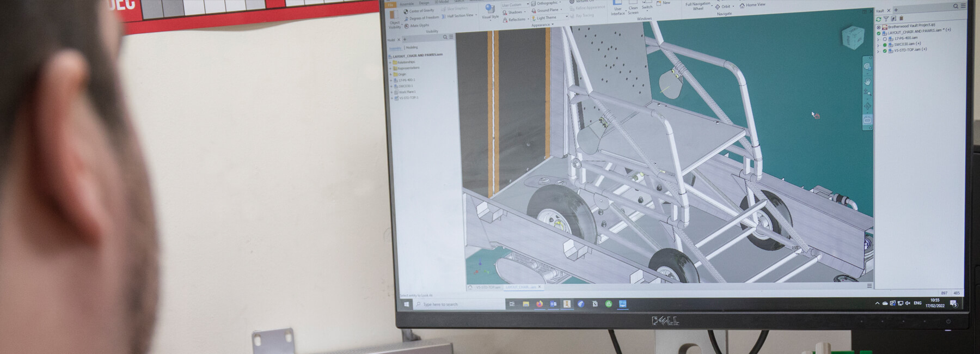Open the Model browser menu icon
Viewport: 980px width, 354px height.
[x=451, y=36]
